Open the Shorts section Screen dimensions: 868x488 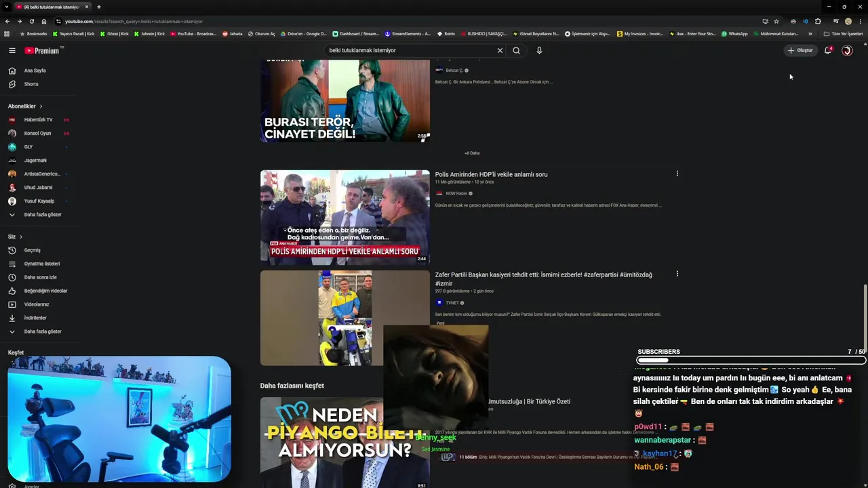31,84
